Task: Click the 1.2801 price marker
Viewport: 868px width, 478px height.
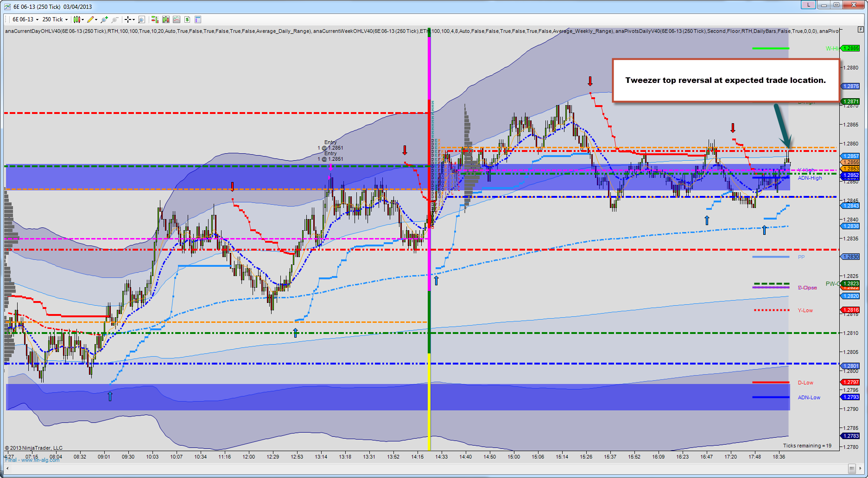Action: 851,366
